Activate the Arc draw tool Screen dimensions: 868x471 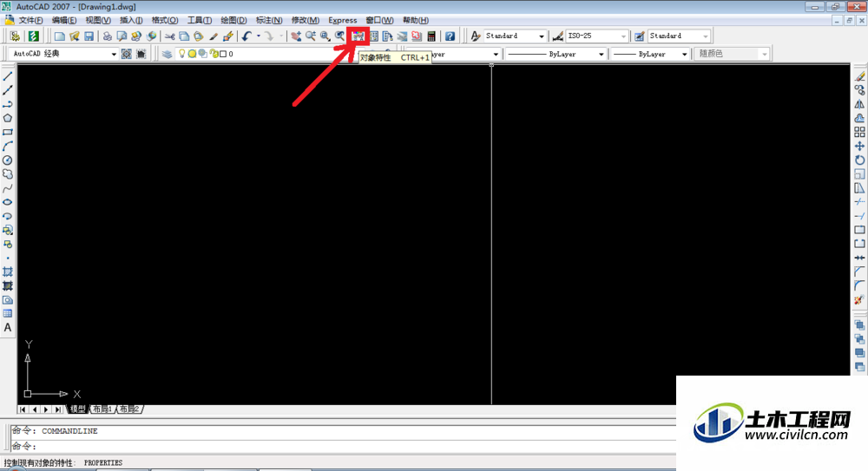[8, 146]
